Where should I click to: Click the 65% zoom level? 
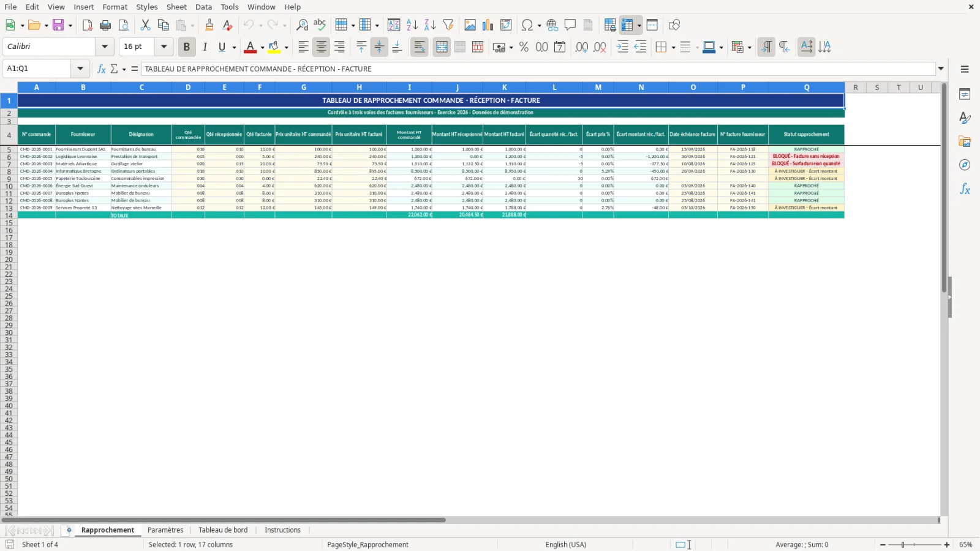pos(966,545)
